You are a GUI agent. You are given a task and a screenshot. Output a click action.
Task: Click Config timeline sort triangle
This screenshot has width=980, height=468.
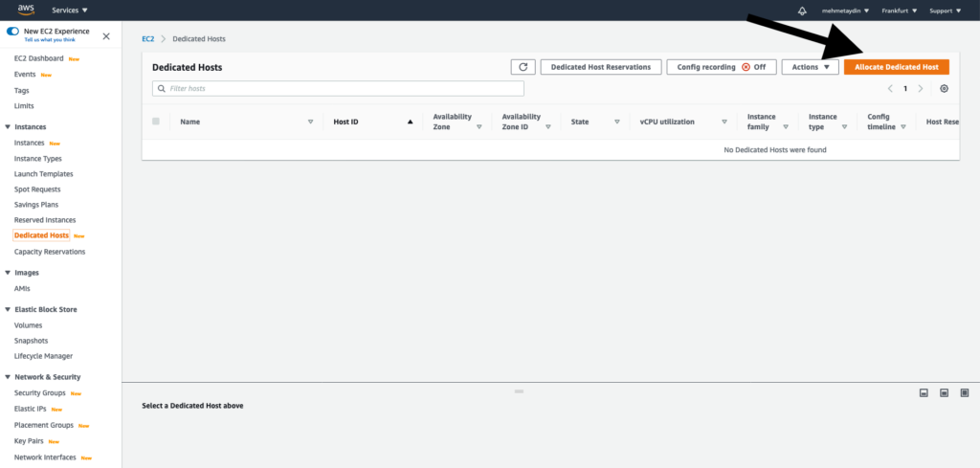903,127
